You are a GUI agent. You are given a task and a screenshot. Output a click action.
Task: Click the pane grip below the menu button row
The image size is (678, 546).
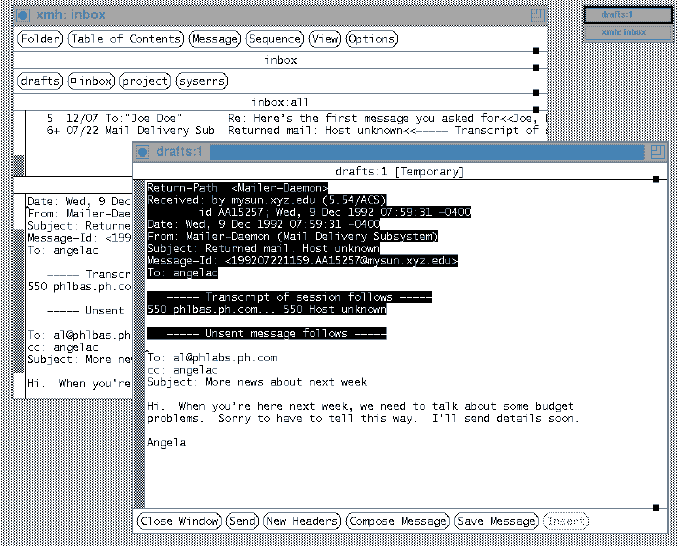click(x=536, y=50)
